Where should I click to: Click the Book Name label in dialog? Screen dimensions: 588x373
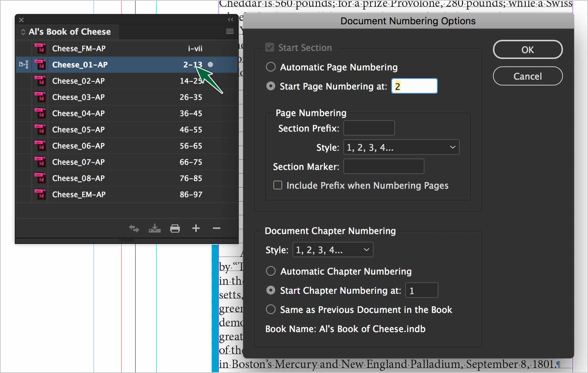click(x=345, y=329)
